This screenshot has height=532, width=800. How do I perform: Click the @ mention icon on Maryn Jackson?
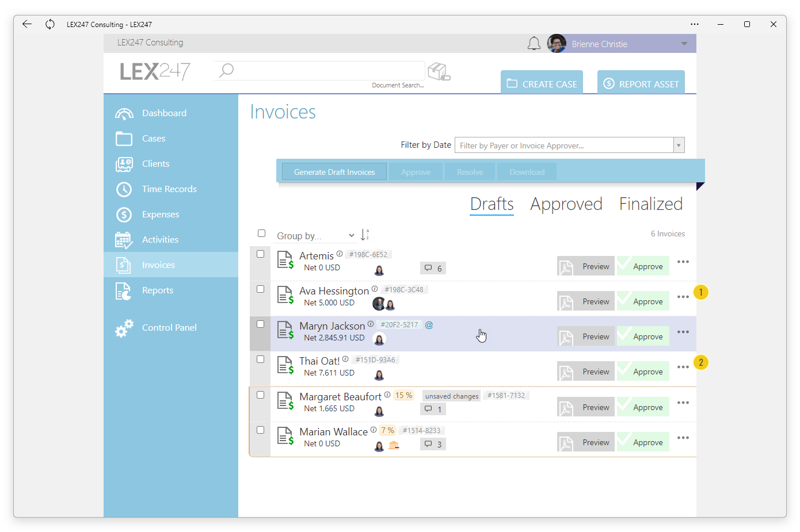(429, 325)
